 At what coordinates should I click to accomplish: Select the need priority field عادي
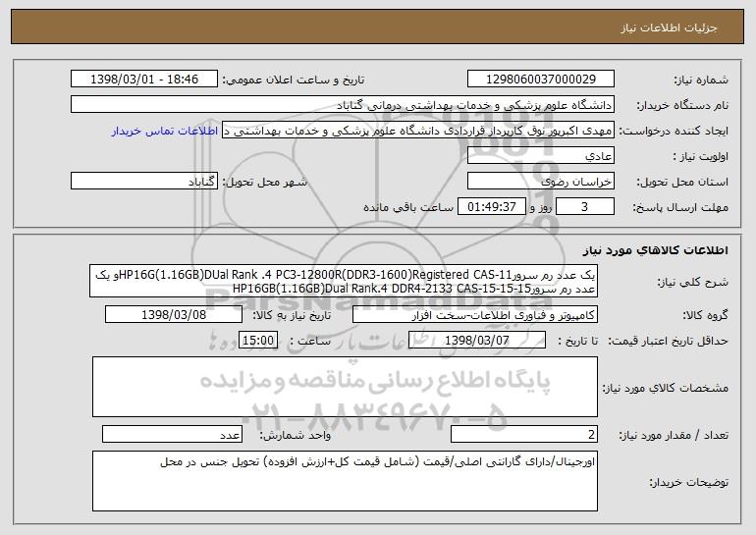[x=540, y=156]
